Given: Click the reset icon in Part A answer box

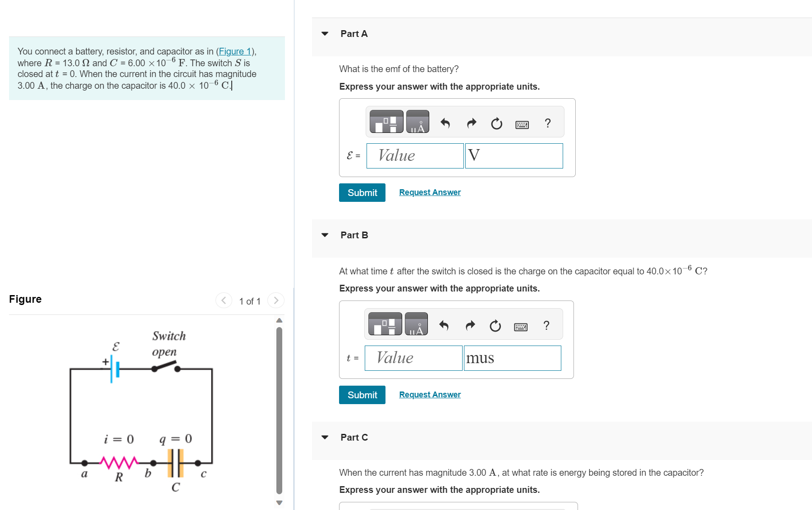Looking at the screenshot, I should pyautogui.click(x=496, y=123).
